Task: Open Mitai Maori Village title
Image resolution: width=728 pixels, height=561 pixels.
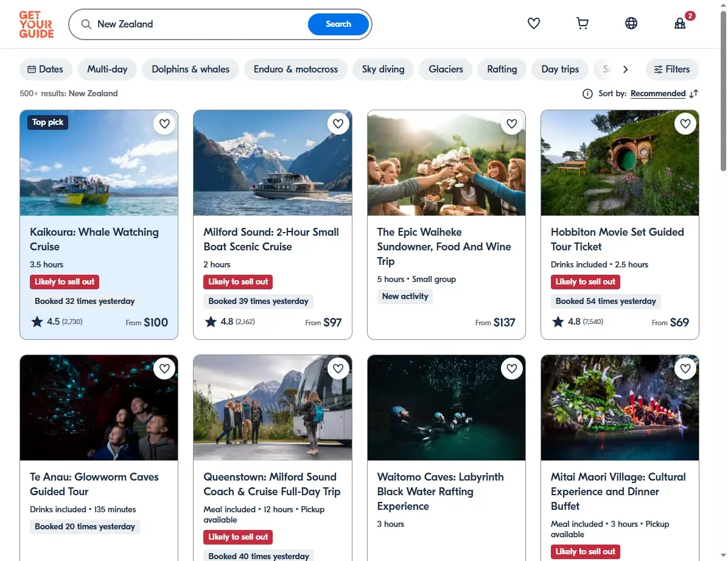Action: click(618, 492)
